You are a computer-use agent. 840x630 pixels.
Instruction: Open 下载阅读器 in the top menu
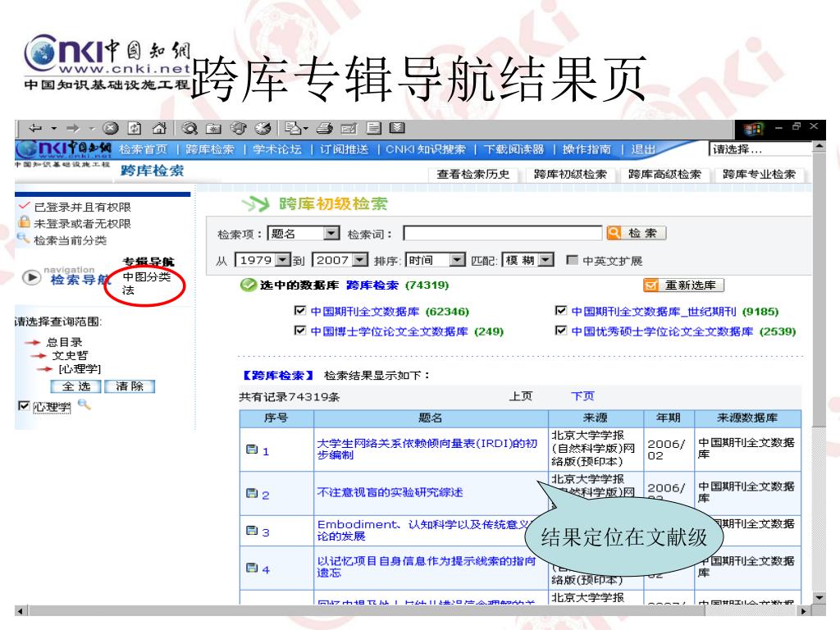(514, 149)
